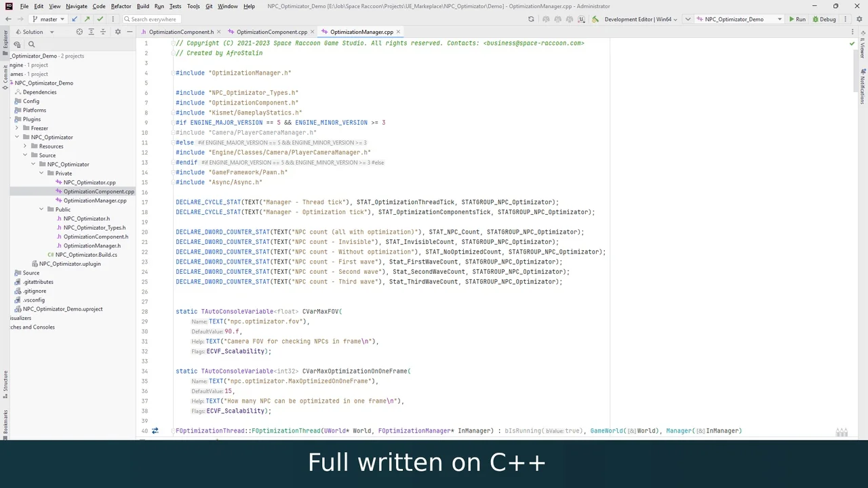Screen dimensions: 868x488
Task: Click the locate in Solution crosshair icon
Action: (x=79, y=32)
